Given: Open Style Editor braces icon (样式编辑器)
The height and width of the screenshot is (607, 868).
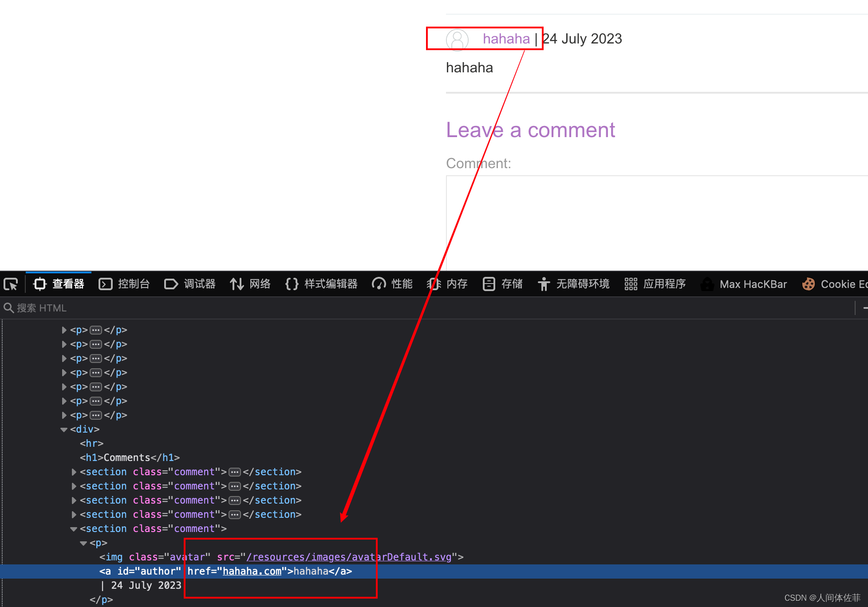Looking at the screenshot, I should point(292,284).
